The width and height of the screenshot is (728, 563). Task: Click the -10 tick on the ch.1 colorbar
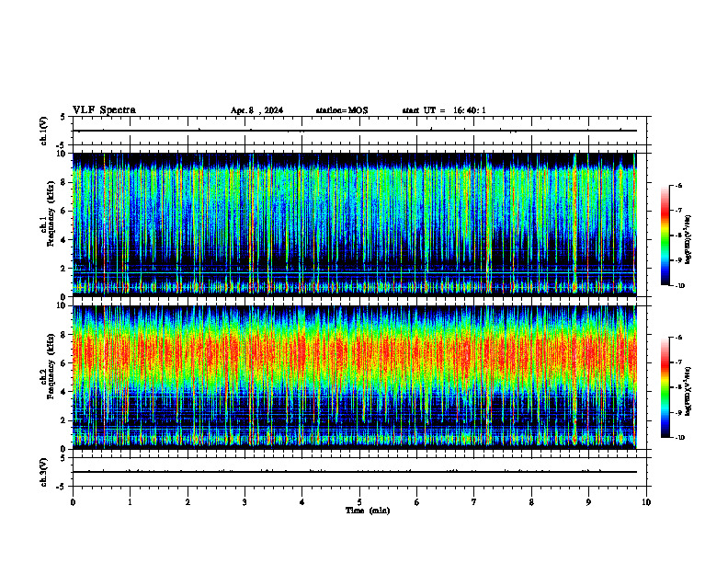coord(680,286)
